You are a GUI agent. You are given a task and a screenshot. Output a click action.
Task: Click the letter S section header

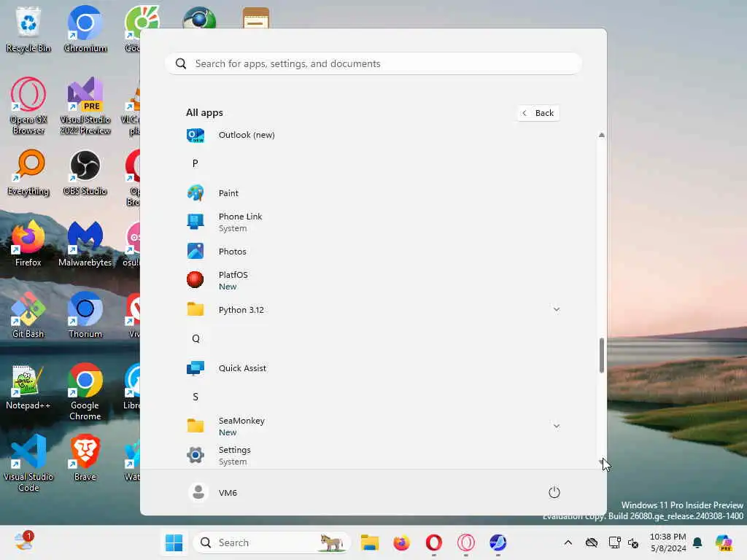(196, 397)
